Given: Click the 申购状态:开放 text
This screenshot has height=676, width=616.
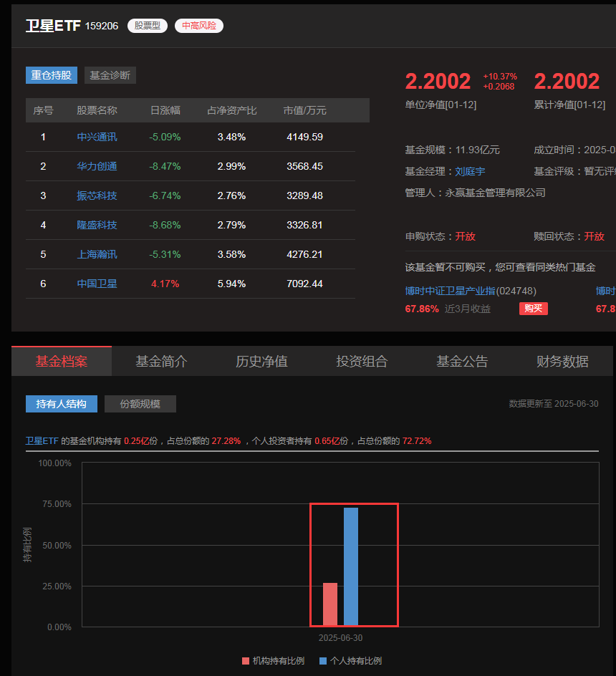Looking at the screenshot, I should coord(441,236).
